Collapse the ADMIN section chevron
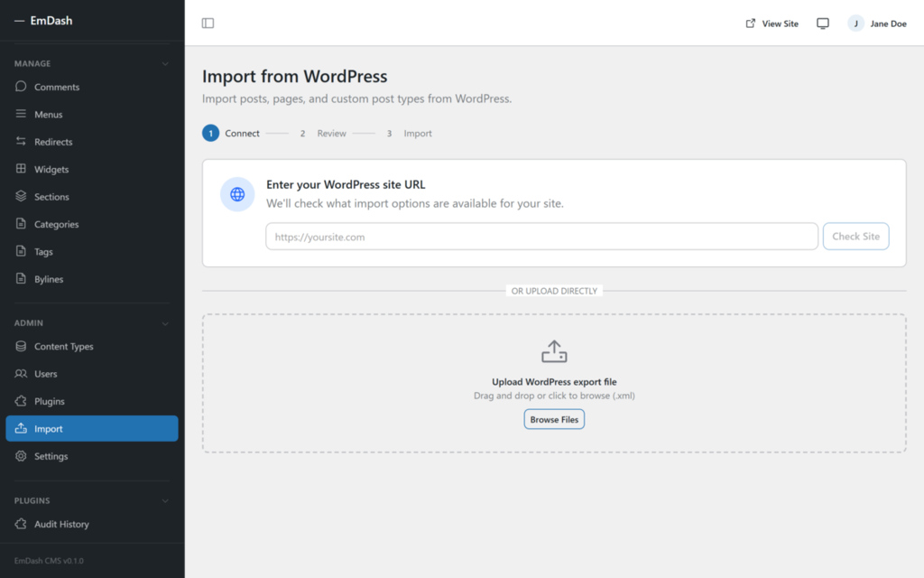This screenshot has width=924, height=578. click(x=166, y=323)
